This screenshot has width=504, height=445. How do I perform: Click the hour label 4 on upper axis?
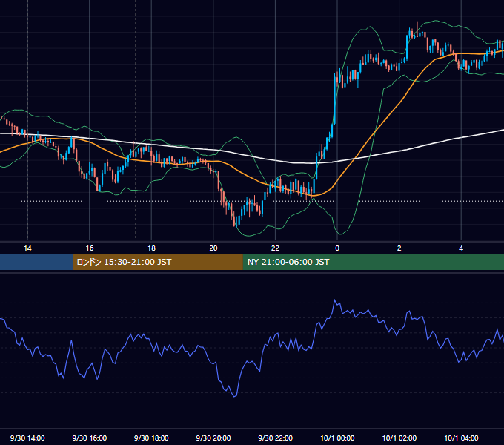tap(461, 248)
